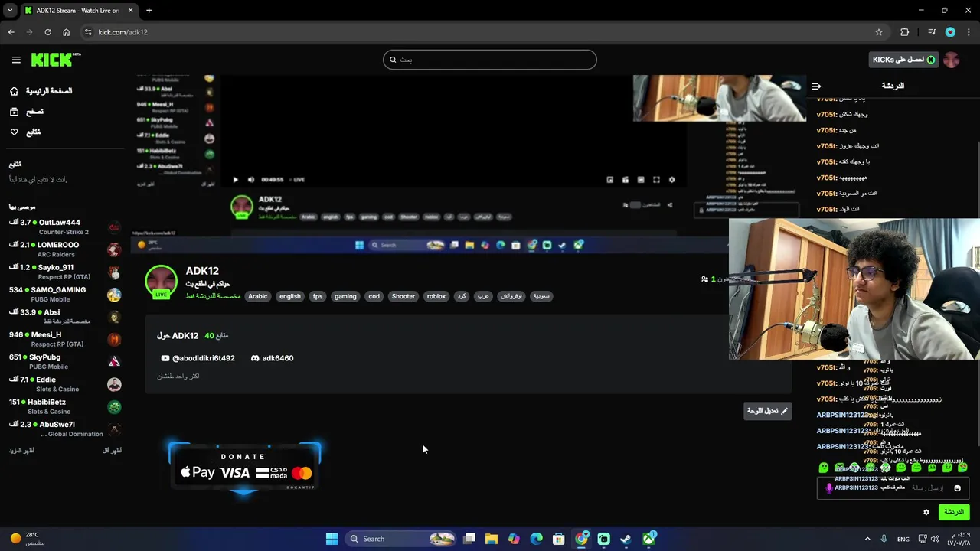This screenshot has width=980, height=551.
Task: Switch to theater mode in the player
Action: tap(641, 180)
